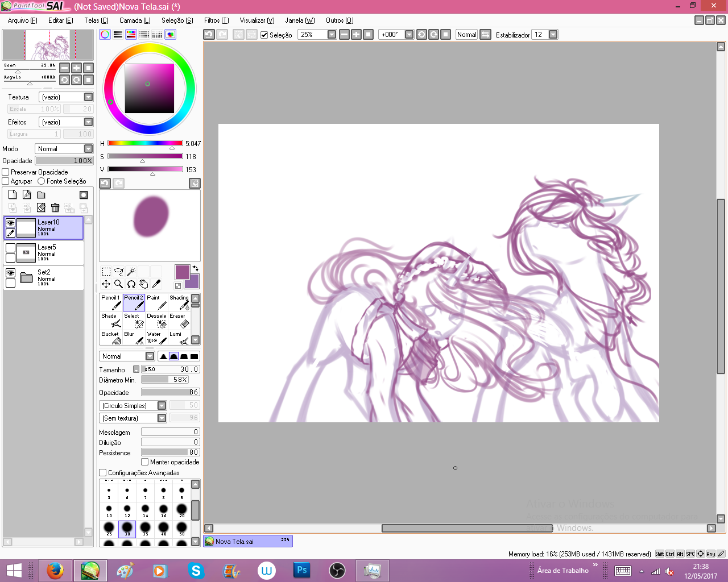Create a new layer folder
The image size is (728, 582).
pos(41,195)
